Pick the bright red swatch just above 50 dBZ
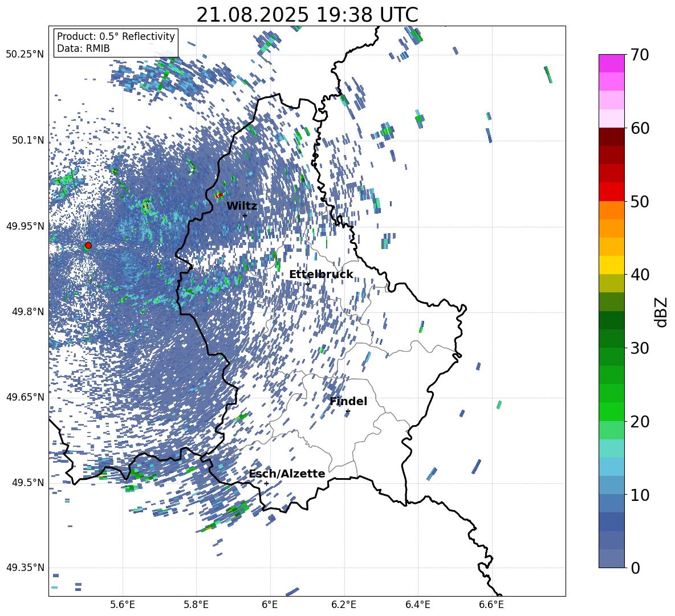The width and height of the screenshot is (675, 616). pos(612,192)
